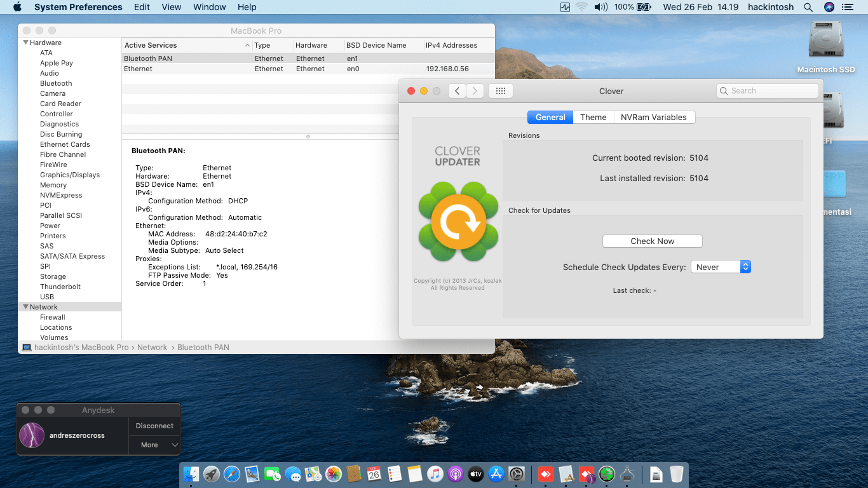Select Graphics/Displays in the Hardware list
The width and height of the screenshot is (868, 488).
point(70,175)
